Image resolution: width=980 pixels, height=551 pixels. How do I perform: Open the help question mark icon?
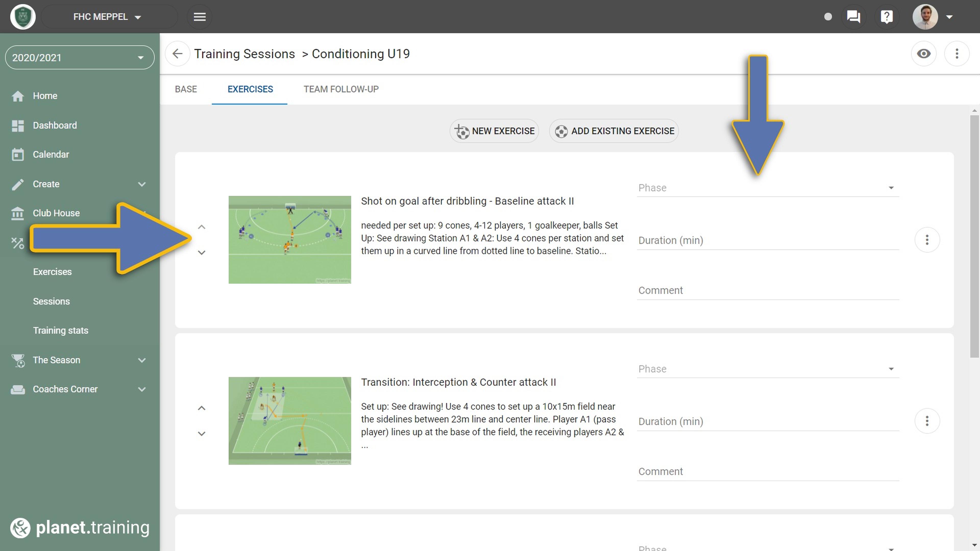[886, 17]
